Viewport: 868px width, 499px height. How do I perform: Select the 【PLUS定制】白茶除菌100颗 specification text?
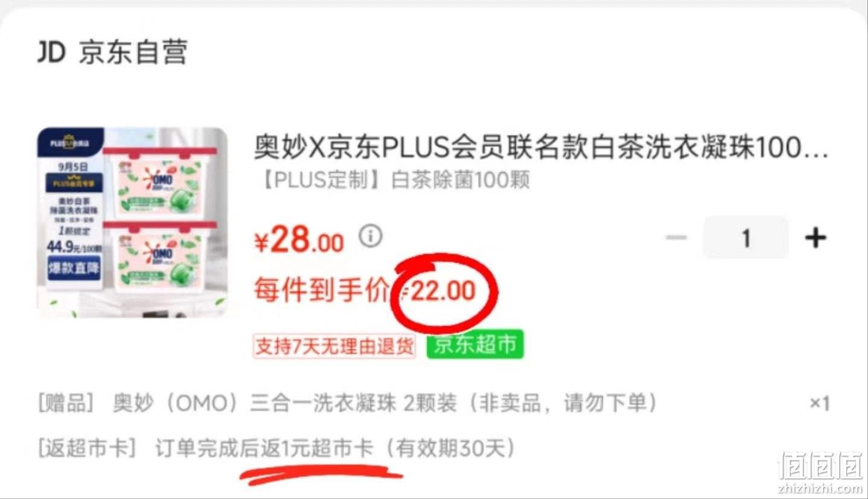tap(392, 180)
